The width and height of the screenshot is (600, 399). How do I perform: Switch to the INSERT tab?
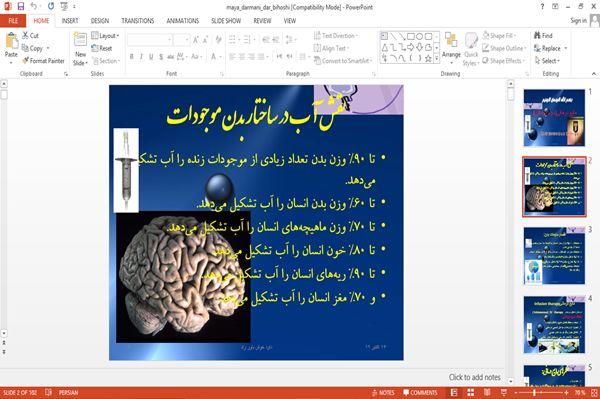[x=70, y=21]
